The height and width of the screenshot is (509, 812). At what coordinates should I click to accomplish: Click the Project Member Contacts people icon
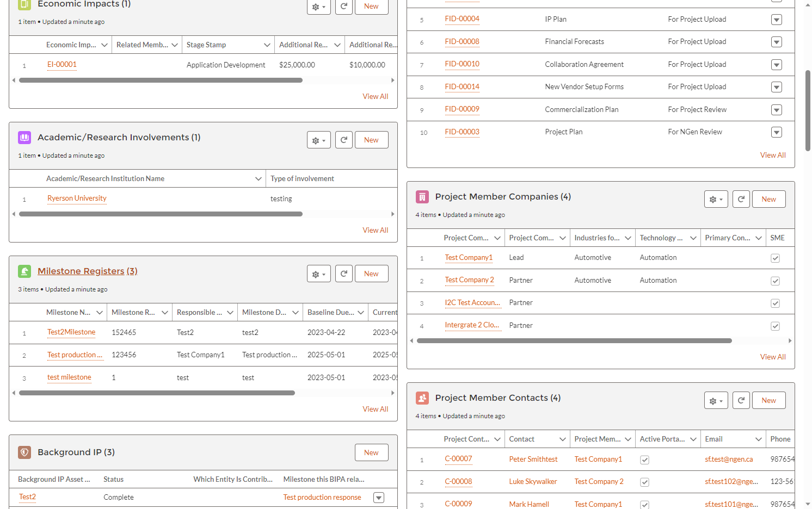point(422,398)
